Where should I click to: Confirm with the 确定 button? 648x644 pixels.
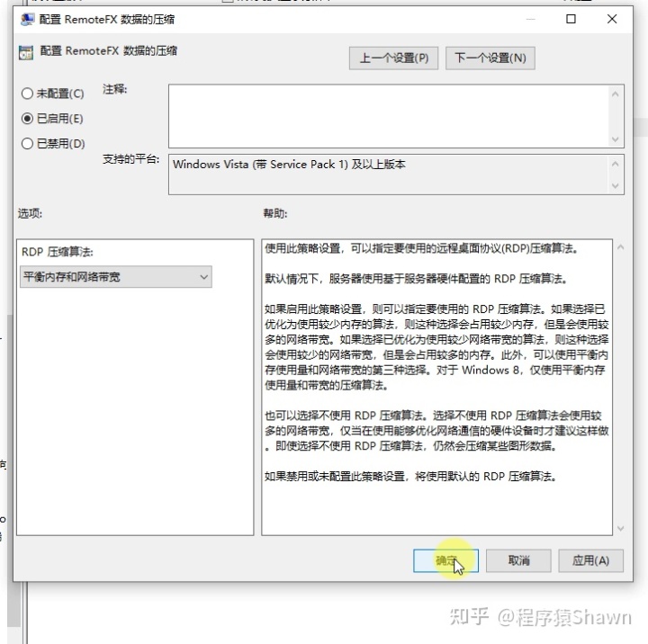(445, 560)
